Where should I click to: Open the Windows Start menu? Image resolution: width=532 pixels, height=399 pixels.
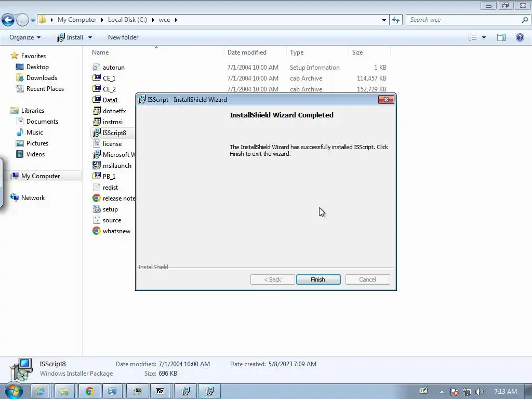[14, 391]
